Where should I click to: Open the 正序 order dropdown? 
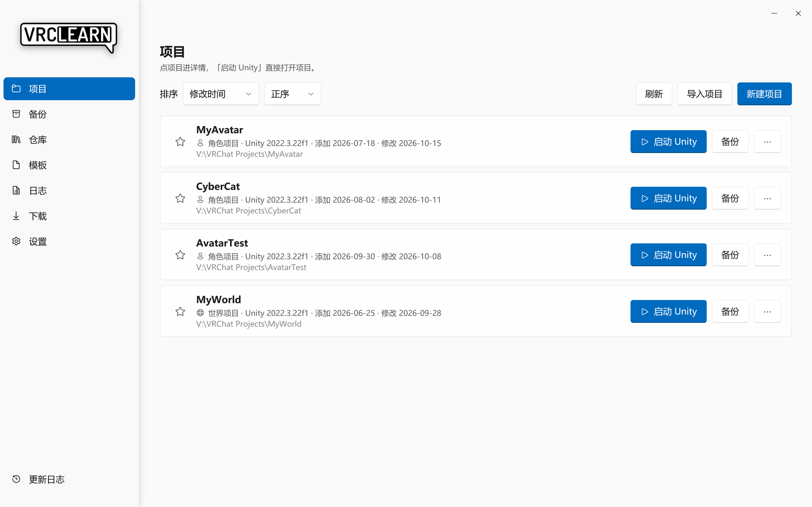(292, 94)
